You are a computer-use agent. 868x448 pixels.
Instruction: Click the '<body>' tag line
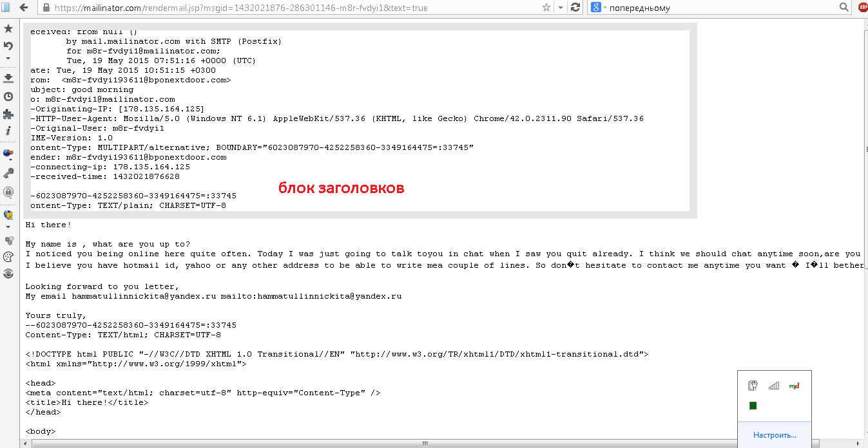pos(41,431)
